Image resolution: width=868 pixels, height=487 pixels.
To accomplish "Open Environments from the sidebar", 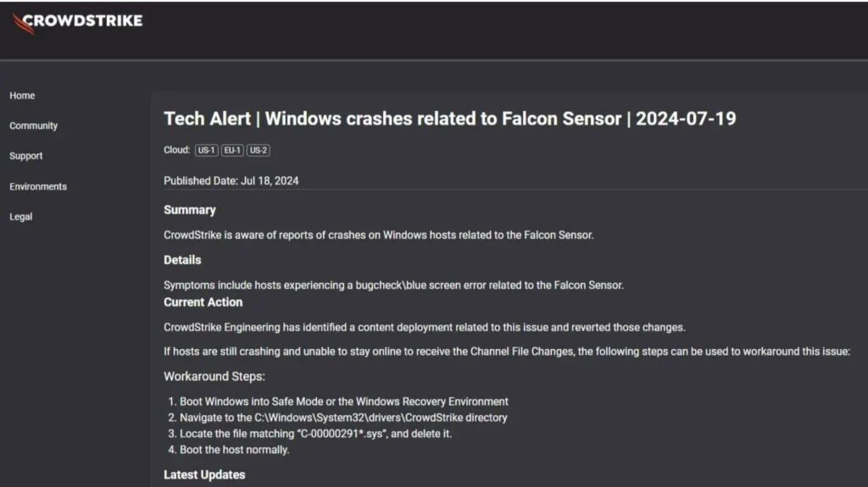I will coord(38,186).
